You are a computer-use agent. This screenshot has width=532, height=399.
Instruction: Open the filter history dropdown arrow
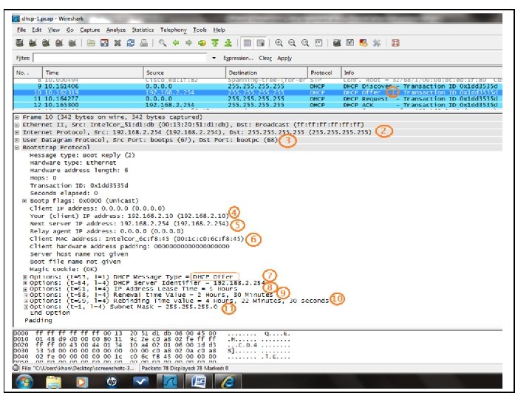point(214,58)
